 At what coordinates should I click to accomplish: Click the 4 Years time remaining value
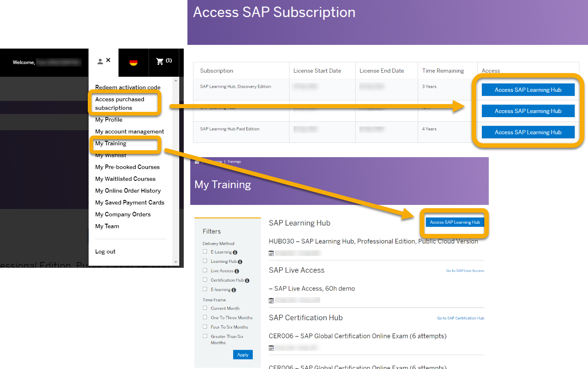[429, 129]
